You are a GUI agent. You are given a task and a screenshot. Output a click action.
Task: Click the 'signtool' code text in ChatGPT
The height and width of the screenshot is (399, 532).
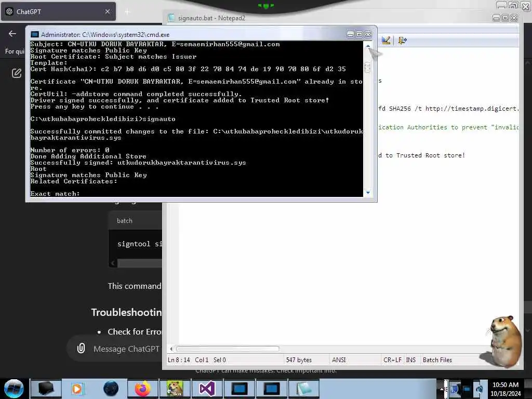[x=134, y=244]
